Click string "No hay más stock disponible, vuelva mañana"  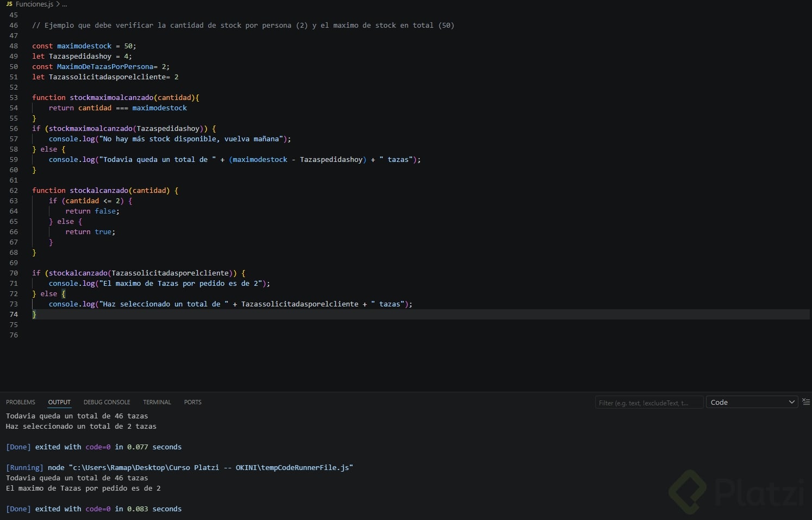coord(191,139)
